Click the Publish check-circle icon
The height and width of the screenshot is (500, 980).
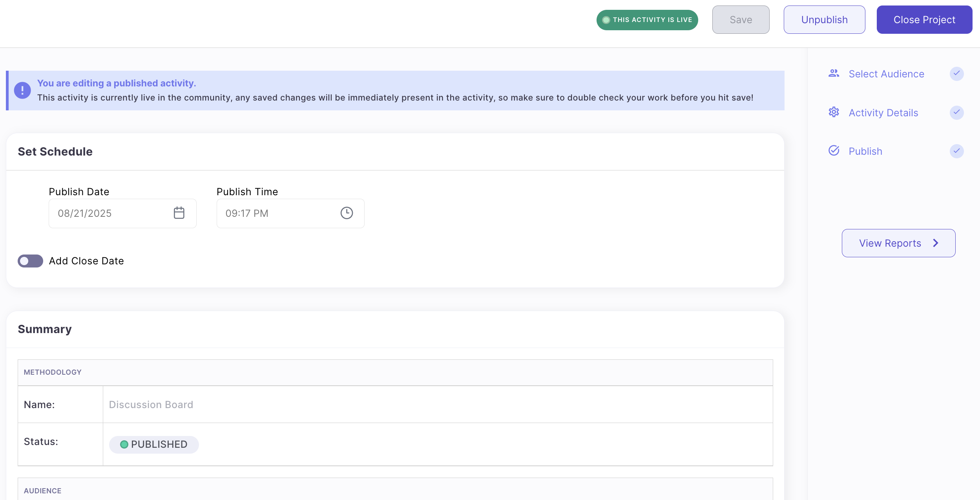point(834,151)
